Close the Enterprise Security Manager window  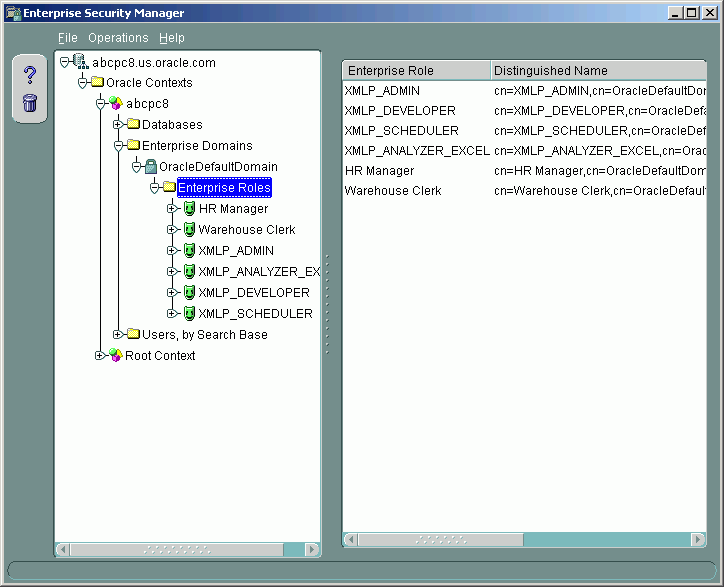[709, 13]
